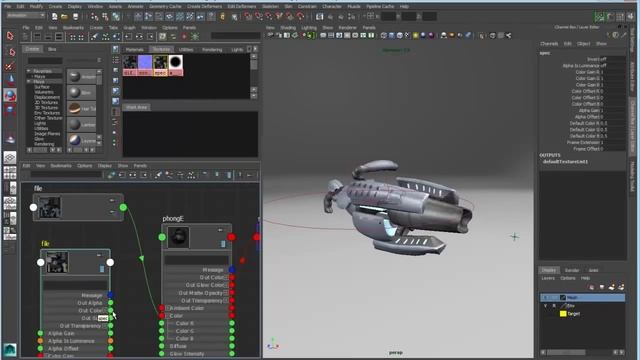This screenshot has width=640, height=360.
Task: Select the Paint Selection tool
Action: [10, 66]
